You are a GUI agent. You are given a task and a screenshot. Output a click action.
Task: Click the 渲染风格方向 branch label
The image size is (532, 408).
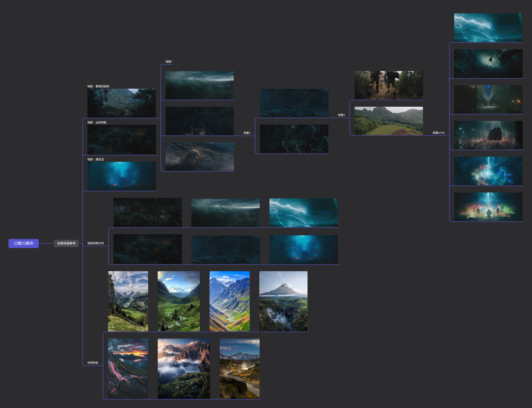point(95,243)
